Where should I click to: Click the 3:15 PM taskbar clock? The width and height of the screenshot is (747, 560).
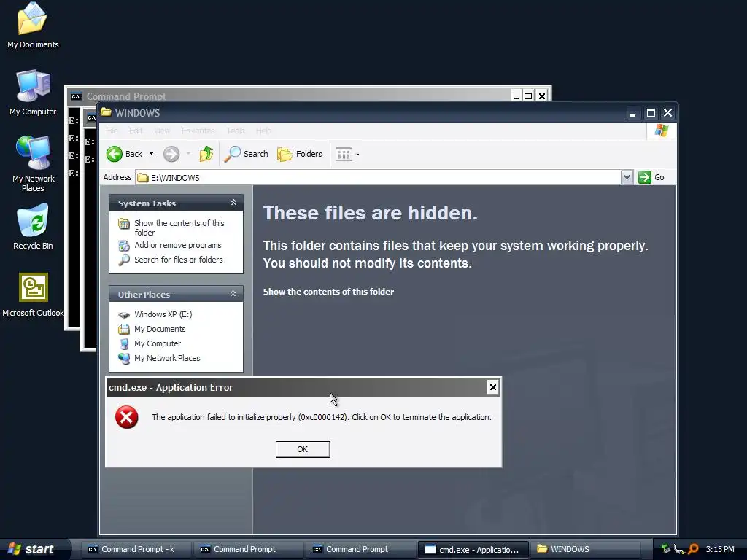point(720,549)
